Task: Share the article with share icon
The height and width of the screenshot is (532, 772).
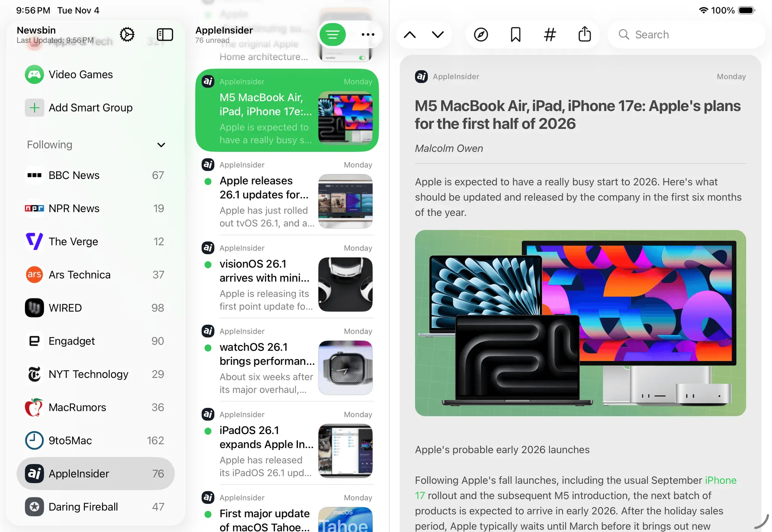Action: (585, 34)
